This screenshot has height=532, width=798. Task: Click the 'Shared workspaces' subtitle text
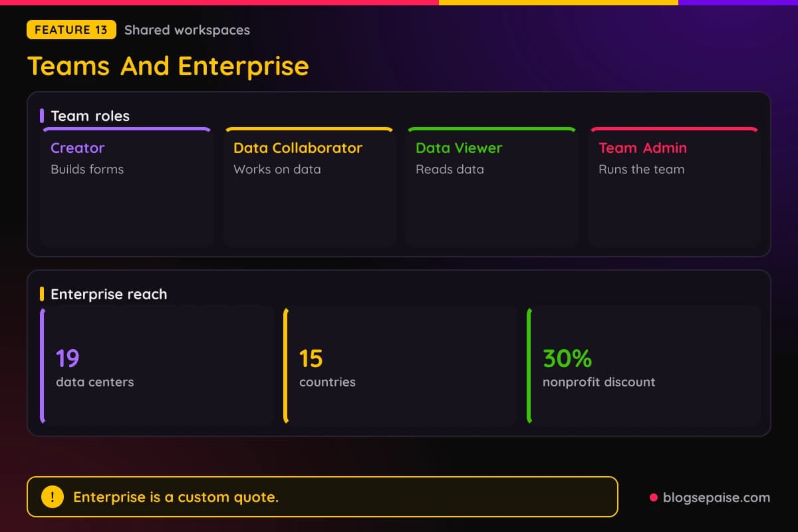click(187, 30)
